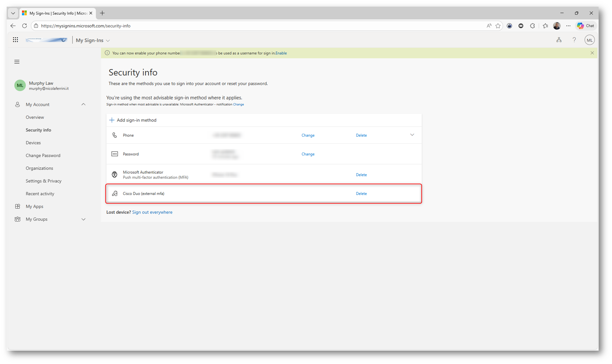This screenshot has width=612, height=364.
Task: Collapse the My Account section
Action: [x=83, y=104]
